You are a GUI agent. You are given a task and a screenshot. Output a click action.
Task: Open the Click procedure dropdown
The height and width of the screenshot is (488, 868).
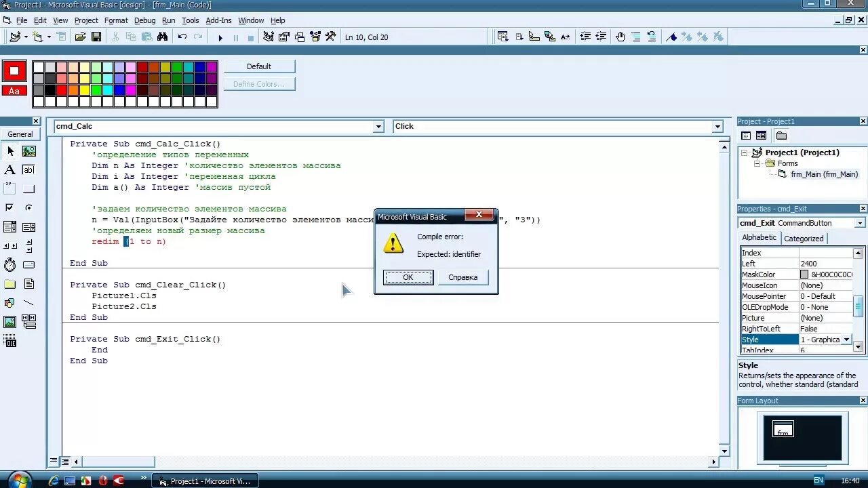717,127
